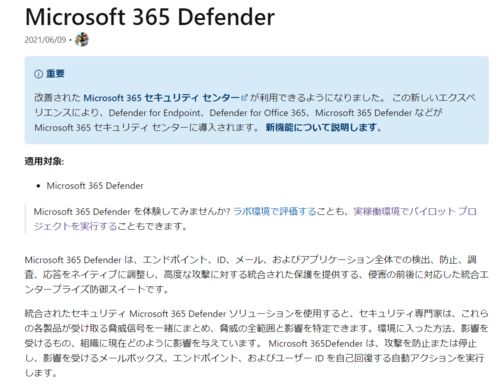Open the ラボ環境で評価する link
This screenshot has width=500, height=388.
pyautogui.click(x=275, y=211)
